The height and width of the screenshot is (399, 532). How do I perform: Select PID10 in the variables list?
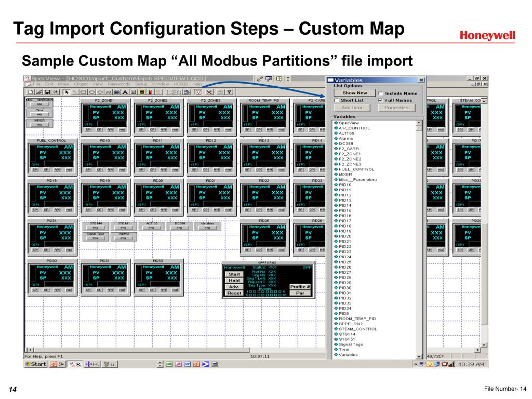pos(345,184)
